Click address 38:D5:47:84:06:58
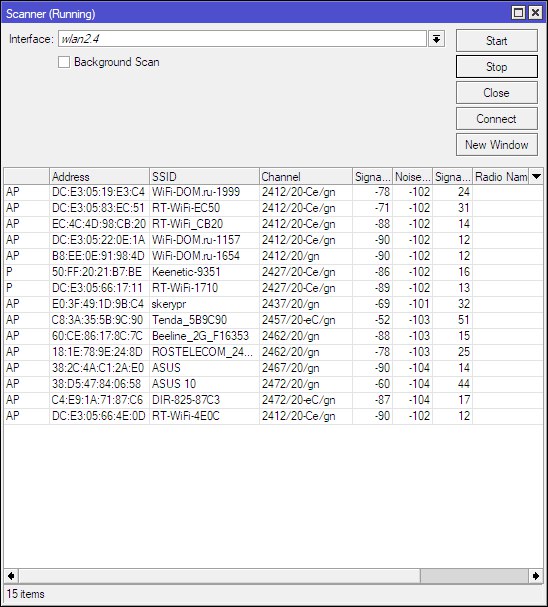 [96, 384]
